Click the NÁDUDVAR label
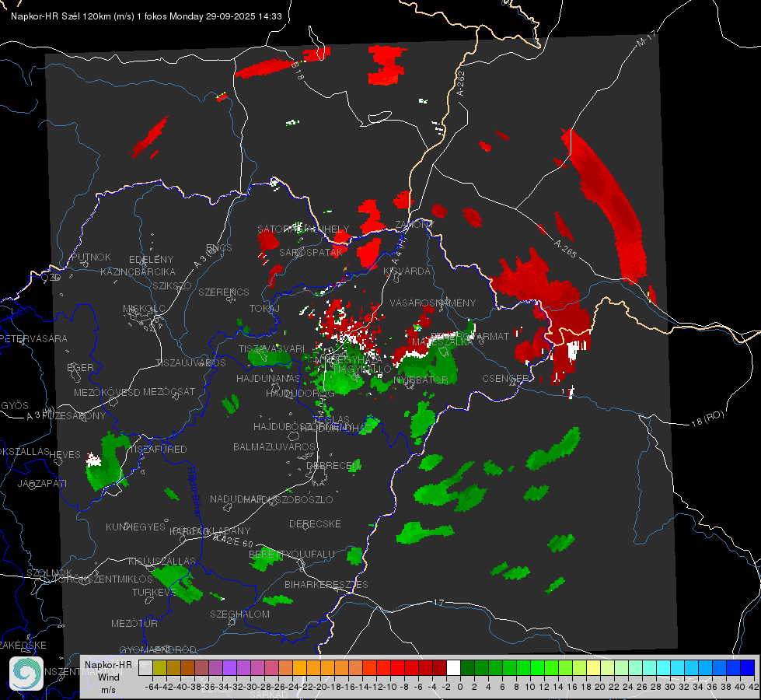This screenshot has width=761, height=700. click(x=236, y=499)
